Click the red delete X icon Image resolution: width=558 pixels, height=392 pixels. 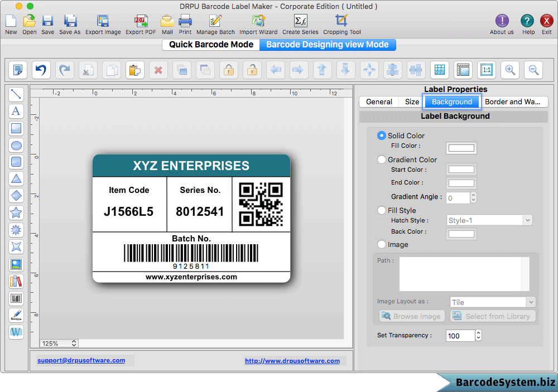[x=158, y=70]
